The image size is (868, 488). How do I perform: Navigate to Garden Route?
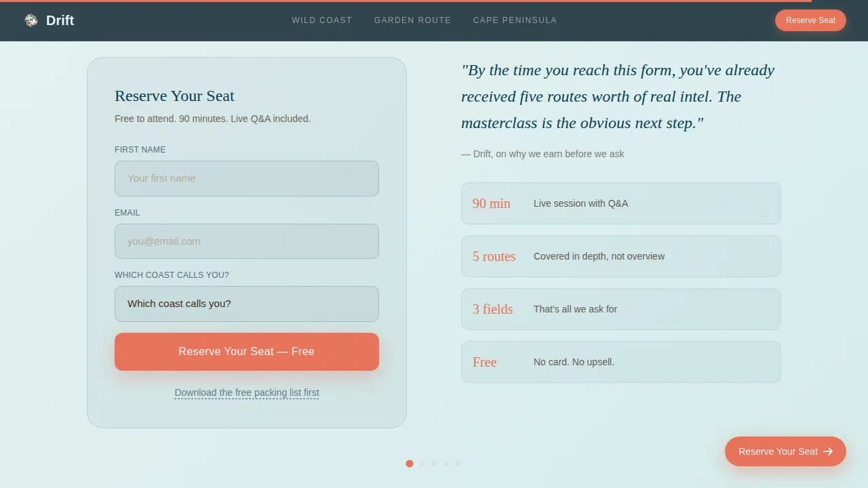(412, 20)
